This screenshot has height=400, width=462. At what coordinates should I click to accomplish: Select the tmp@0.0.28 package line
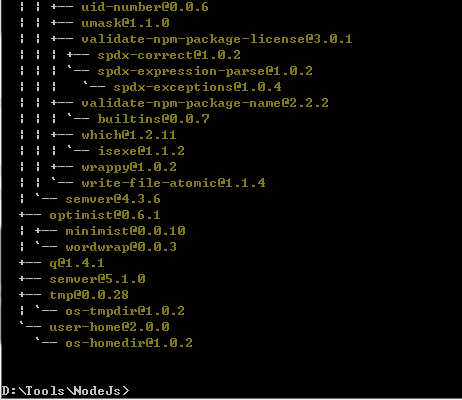(89, 295)
